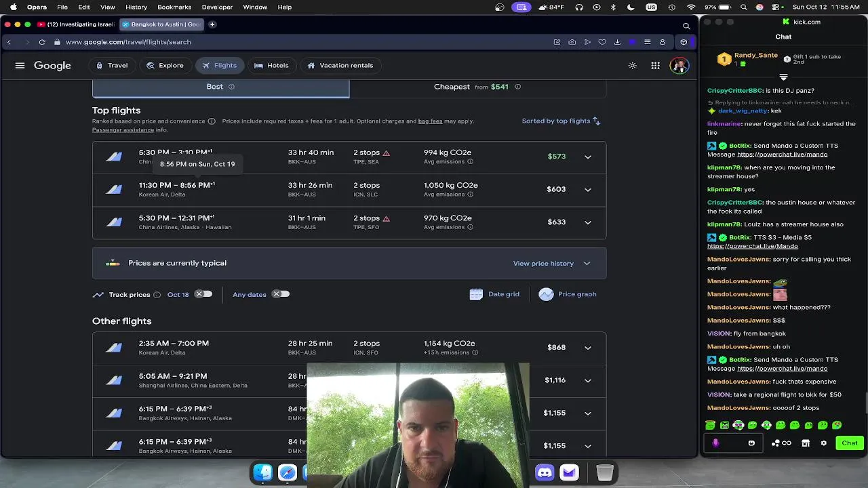Toggle Track prices for Oct 18
The width and height of the screenshot is (868, 488).
pyautogui.click(x=203, y=294)
